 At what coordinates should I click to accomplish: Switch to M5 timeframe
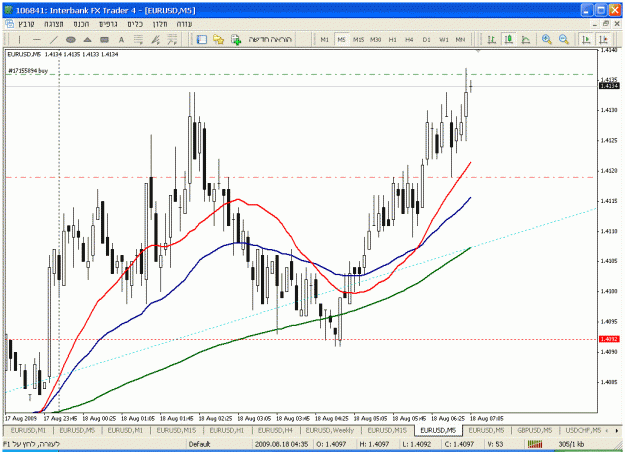(342, 39)
